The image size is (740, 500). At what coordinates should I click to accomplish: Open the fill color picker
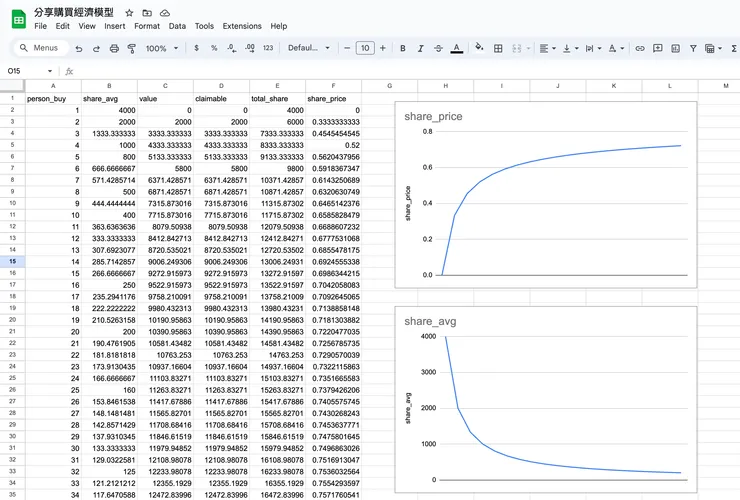pyautogui.click(x=479, y=48)
